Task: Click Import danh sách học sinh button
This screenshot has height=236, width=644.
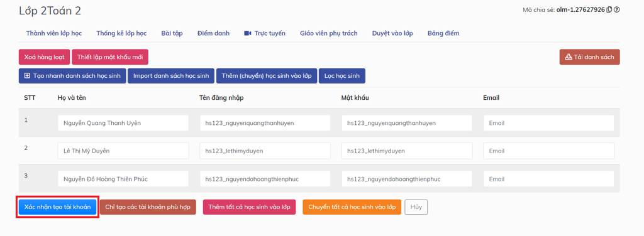Action: 171,76
